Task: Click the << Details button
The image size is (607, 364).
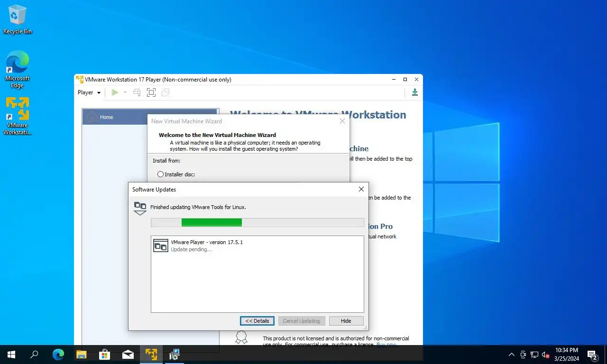Action: click(257, 321)
